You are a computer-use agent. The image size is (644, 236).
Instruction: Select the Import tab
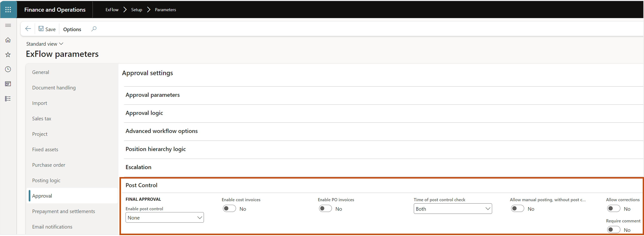click(x=72, y=103)
